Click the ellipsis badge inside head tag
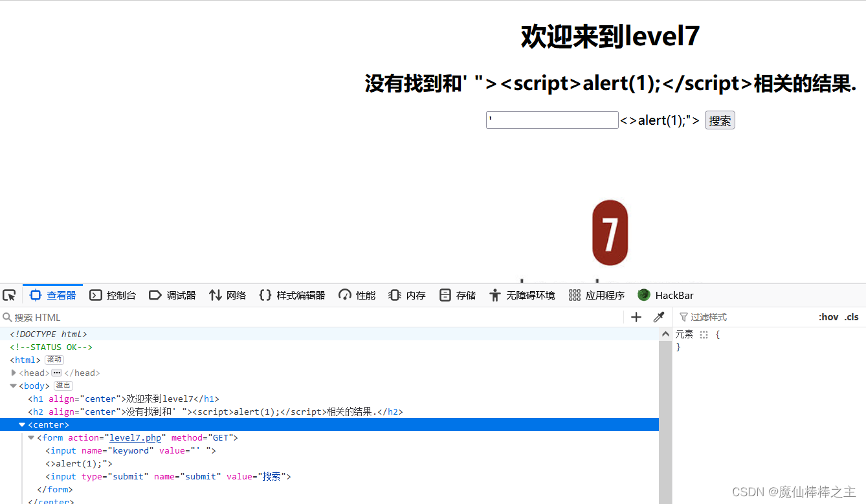Image resolution: width=866 pixels, height=504 pixels. tap(56, 373)
